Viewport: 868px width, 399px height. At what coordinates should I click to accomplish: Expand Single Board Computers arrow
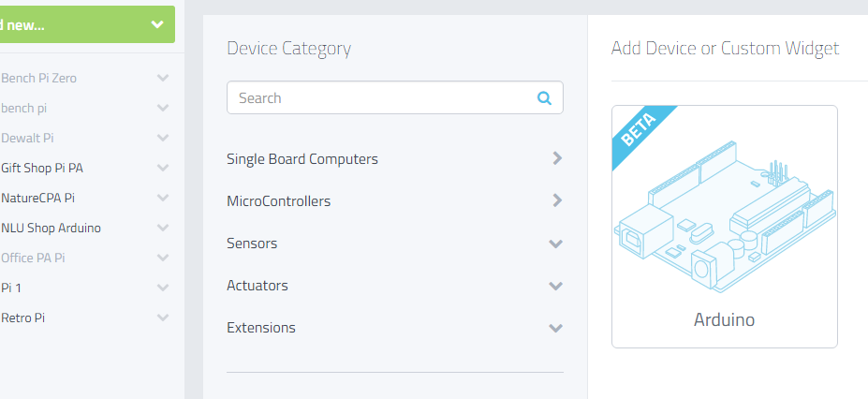(557, 158)
